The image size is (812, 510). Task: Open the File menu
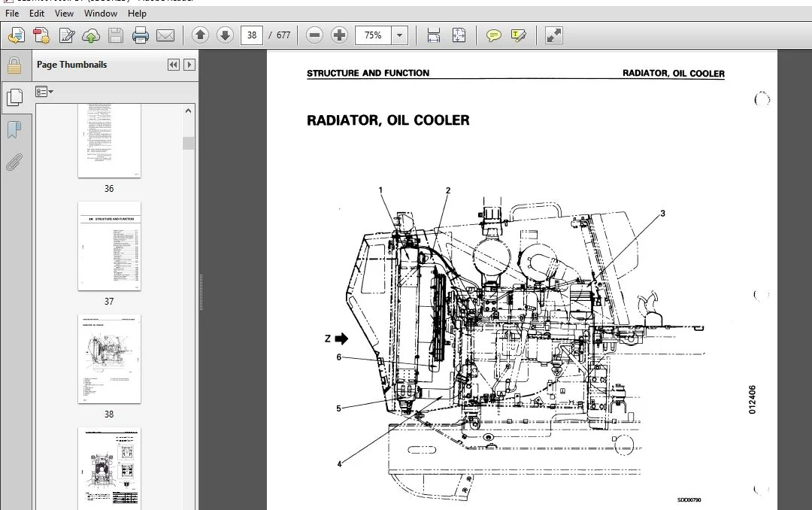12,14
